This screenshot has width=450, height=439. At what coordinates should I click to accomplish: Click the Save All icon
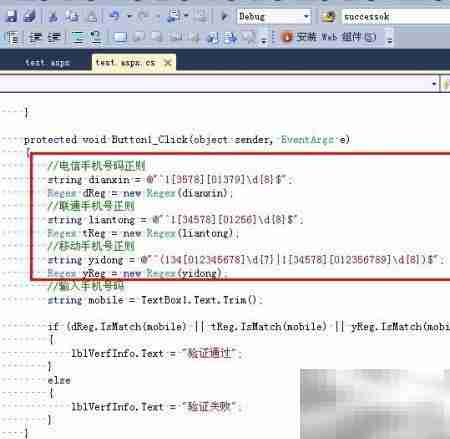(29, 16)
